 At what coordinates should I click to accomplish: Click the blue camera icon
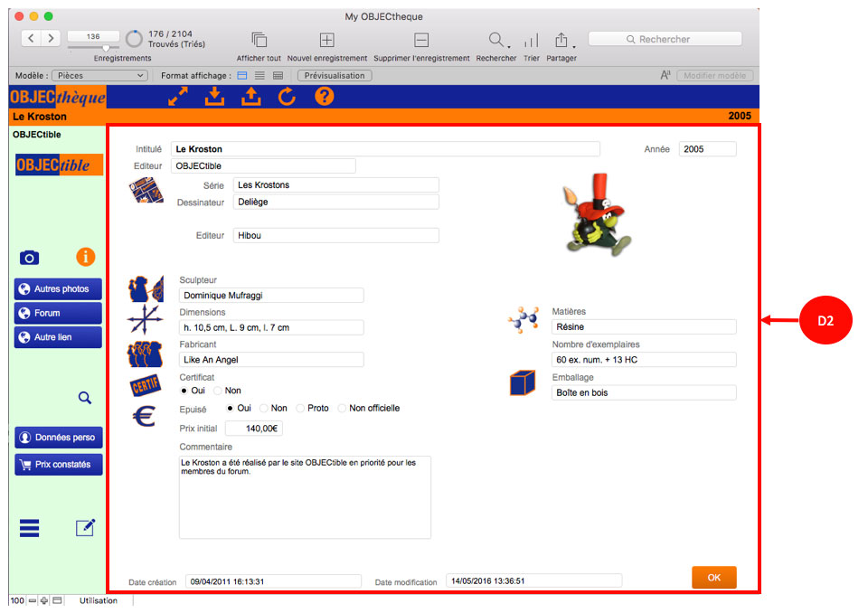[29, 258]
